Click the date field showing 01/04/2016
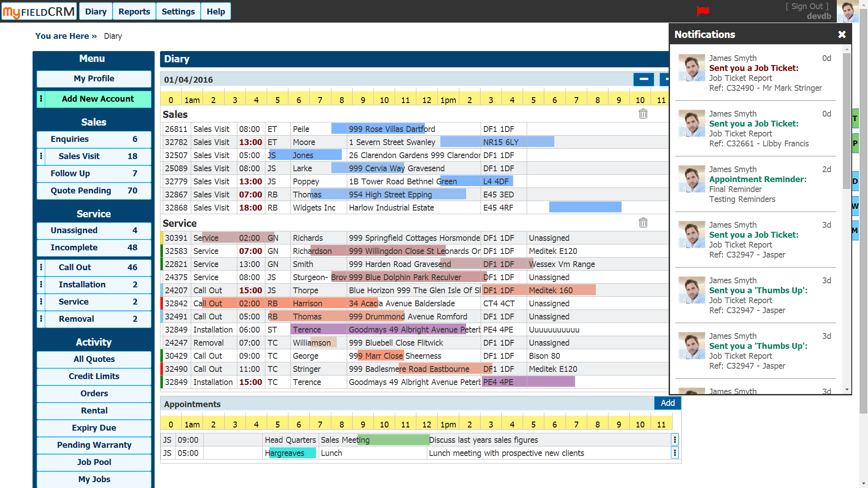Image resolution: width=868 pixels, height=488 pixels. [189, 79]
